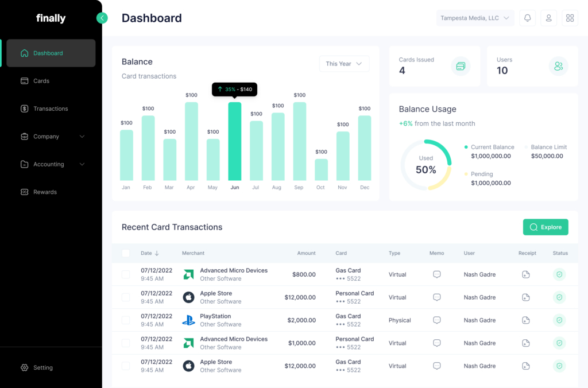Sort transactions by Date column header
This screenshot has height=388, width=588.
pos(149,253)
